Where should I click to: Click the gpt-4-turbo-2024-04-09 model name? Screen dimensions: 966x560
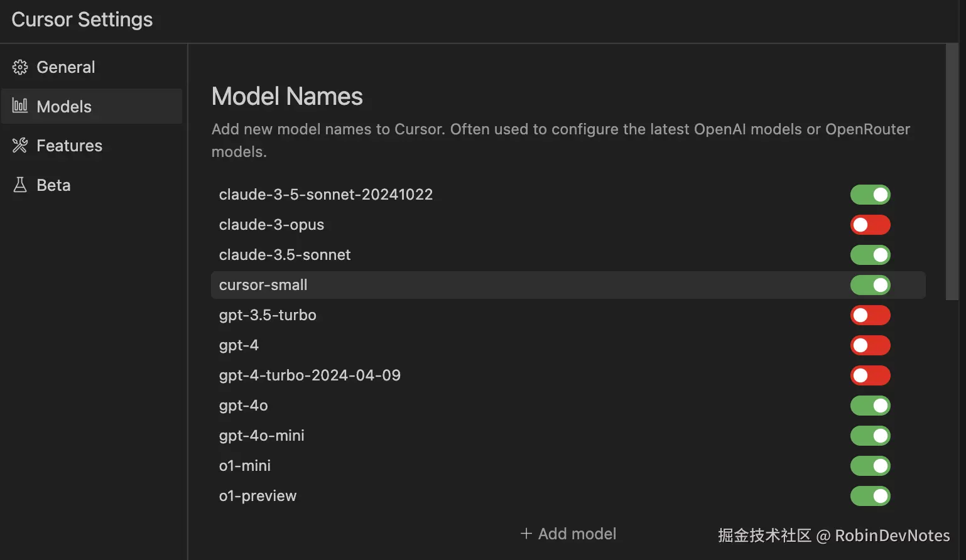click(x=310, y=375)
